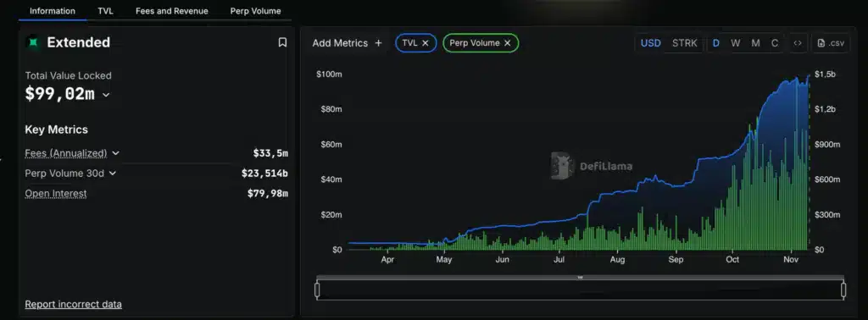Open the embed chart code icon
868x320 pixels.
[x=798, y=43]
